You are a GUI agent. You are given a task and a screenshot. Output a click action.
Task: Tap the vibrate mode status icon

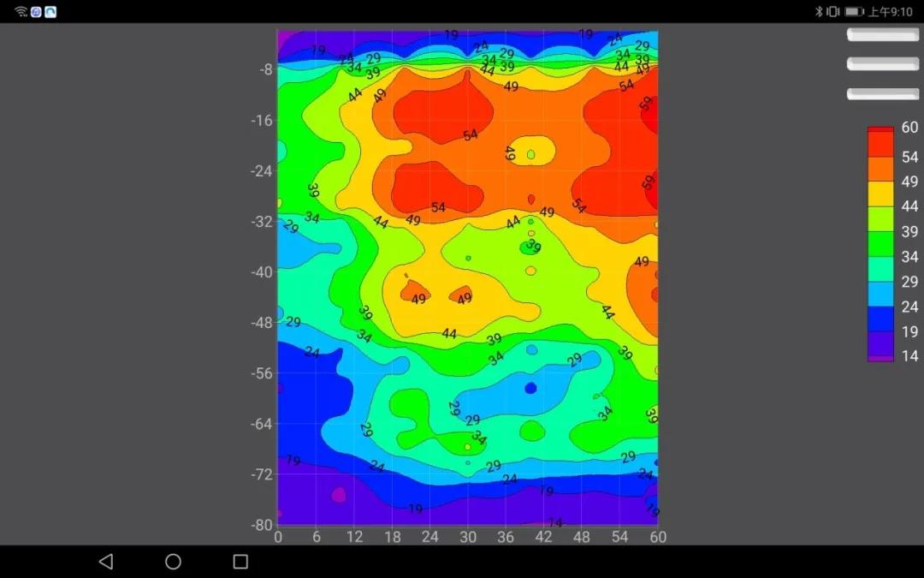[832, 12]
